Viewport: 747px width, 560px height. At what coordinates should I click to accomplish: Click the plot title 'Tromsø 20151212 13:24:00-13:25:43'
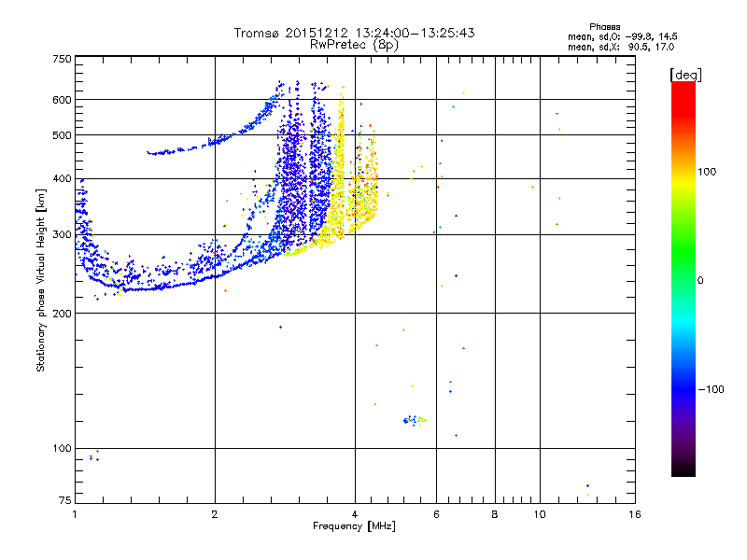coord(354,33)
